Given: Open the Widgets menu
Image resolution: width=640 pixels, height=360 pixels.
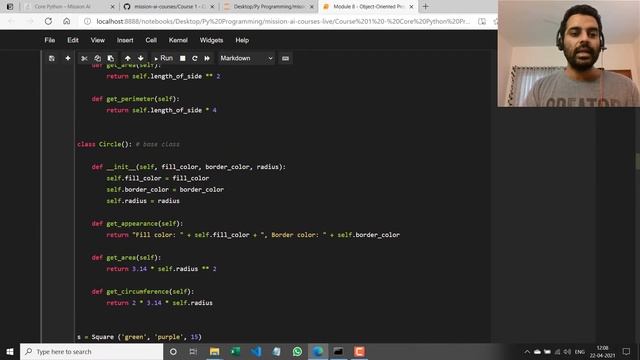Looking at the screenshot, I should (211, 40).
